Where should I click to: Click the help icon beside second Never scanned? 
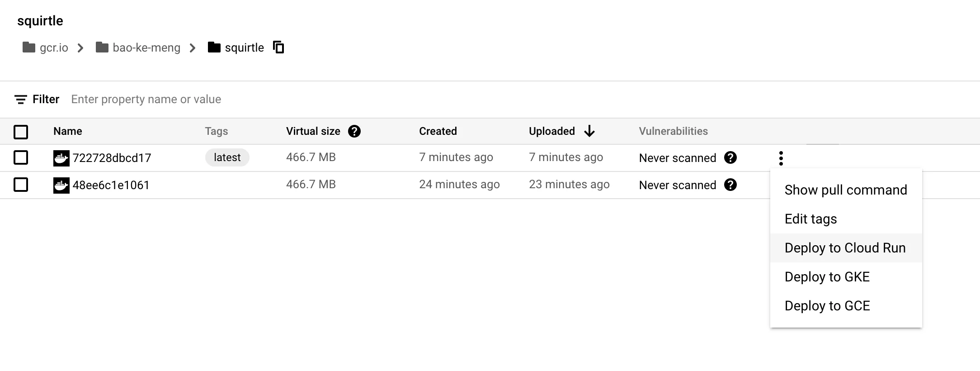tap(732, 185)
